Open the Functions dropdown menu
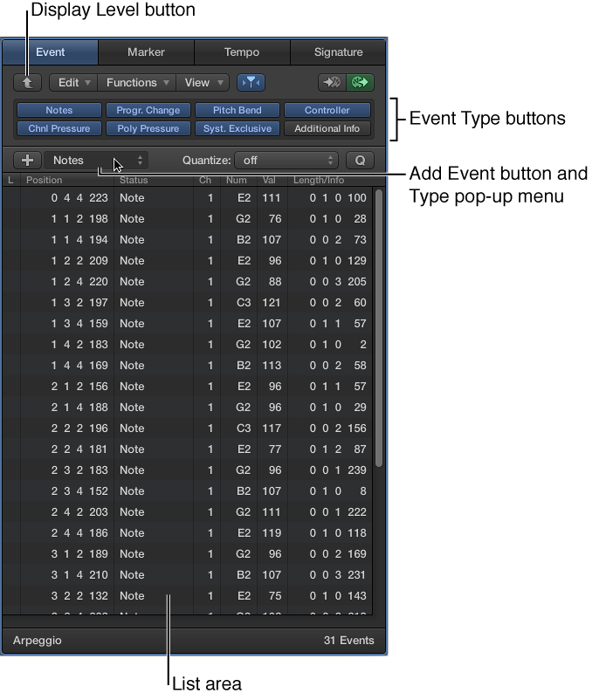This screenshot has width=599, height=700. click(x=136, y=83)
